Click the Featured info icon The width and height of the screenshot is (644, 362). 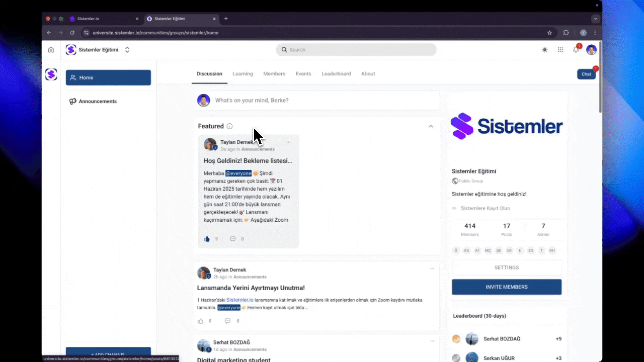229,126
